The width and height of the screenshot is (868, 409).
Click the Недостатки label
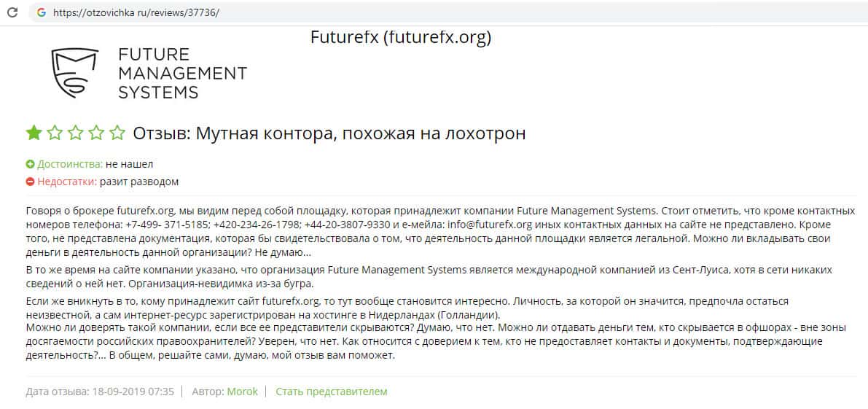pos(66,182)
